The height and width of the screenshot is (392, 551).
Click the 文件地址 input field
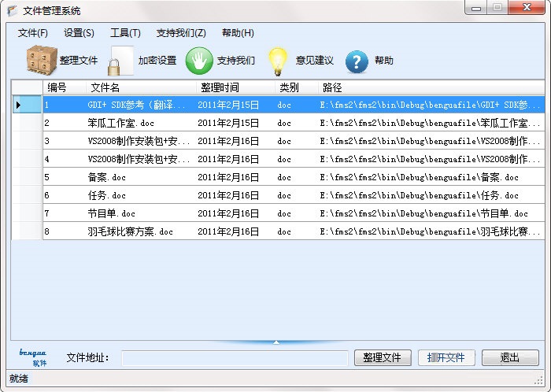tap(235, 358)
